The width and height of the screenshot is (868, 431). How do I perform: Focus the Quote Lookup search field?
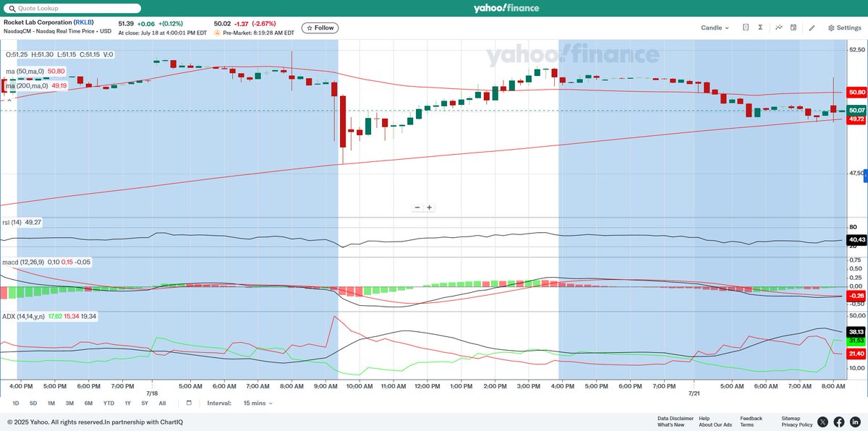(x=73, y=8)
